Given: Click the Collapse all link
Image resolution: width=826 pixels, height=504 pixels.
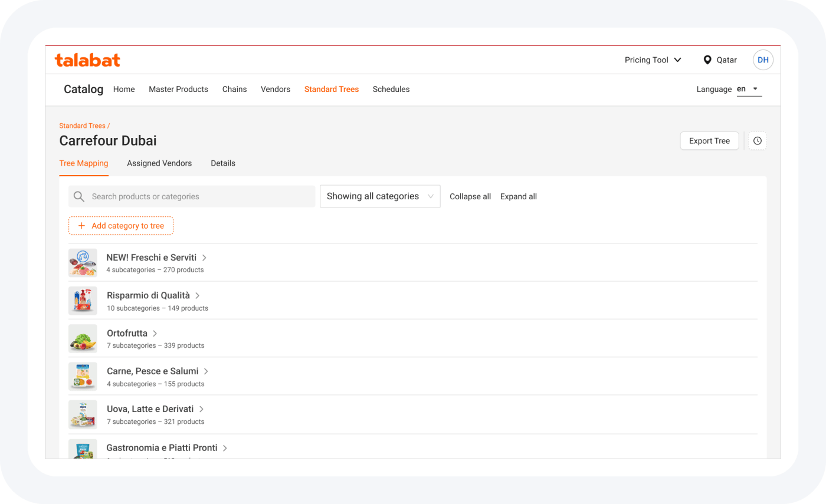Looking at the screenshot, I should (470, 197).
